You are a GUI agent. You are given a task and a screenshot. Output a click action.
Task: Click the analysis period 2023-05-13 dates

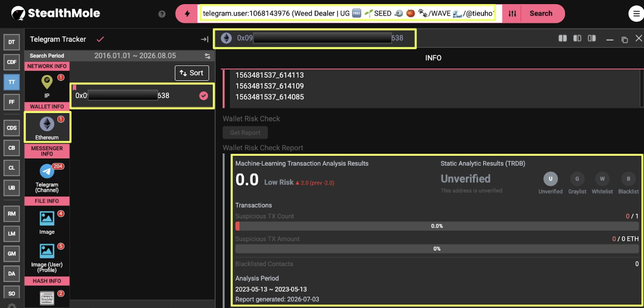click(271, 289)
